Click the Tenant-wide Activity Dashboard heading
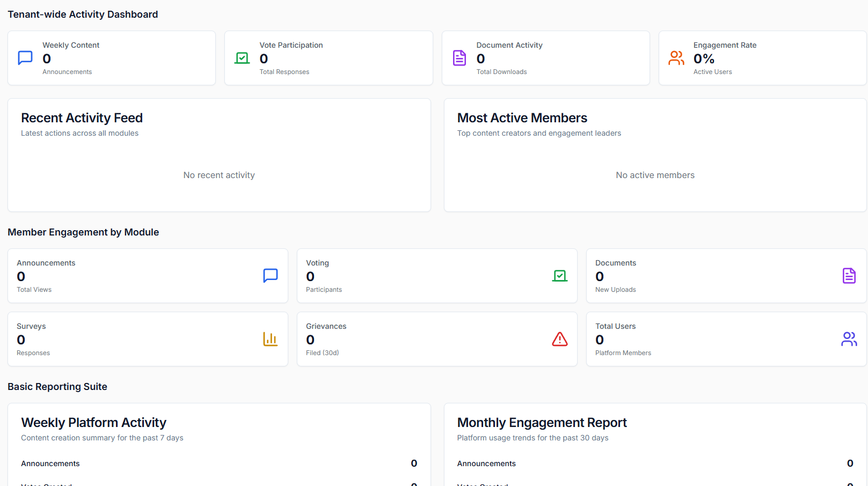Viewport: 868px width, 486px height. 83,14
